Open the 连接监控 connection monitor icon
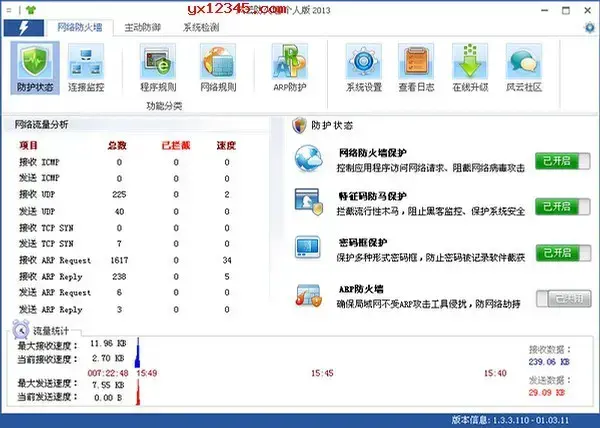600x428 pixels. 86,68
